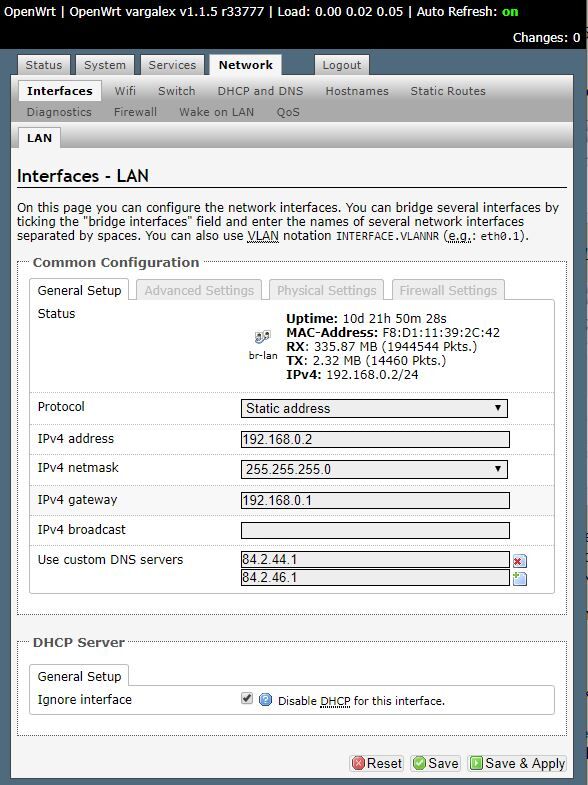Select Common Configuration General Setup tab
The image size is (588, 785).
click(x=79, y=290)
